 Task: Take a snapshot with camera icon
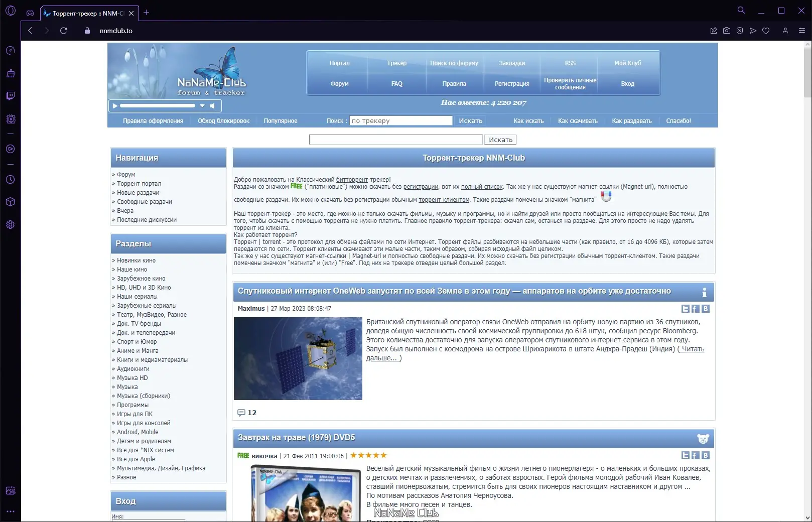coord(727,31)
